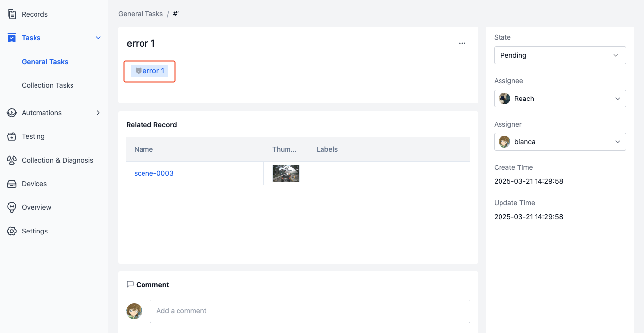
Task: Open the three-dot more options menu
Action: (462, 43)
